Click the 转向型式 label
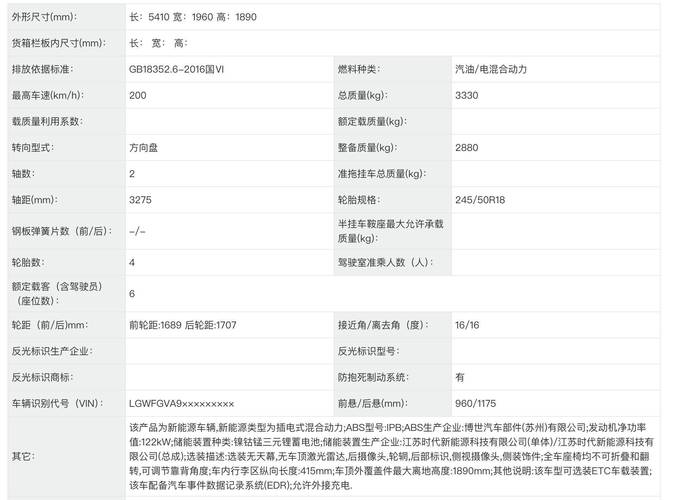This screenshot has height=500, width=675. pos(33,148)
